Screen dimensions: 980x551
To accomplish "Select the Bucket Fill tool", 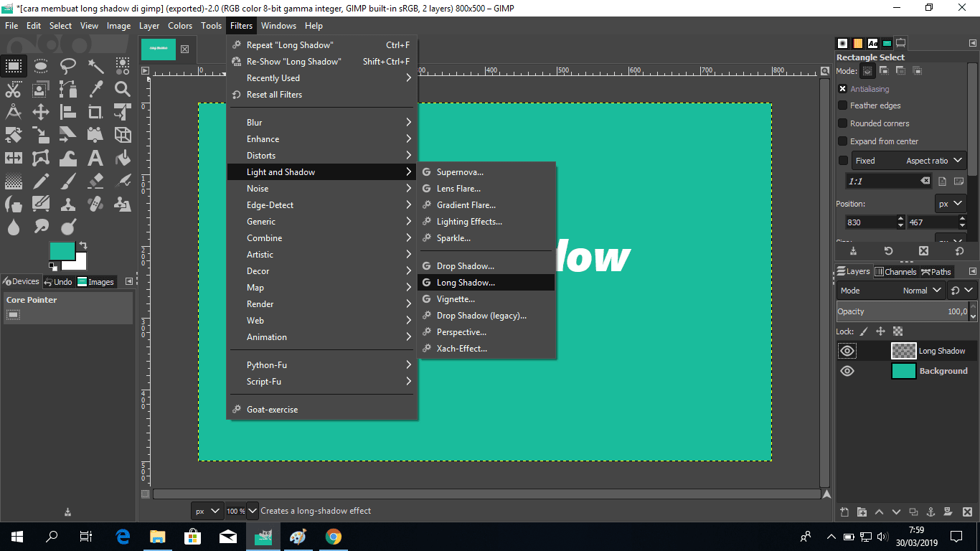I will tap(123, 157).
